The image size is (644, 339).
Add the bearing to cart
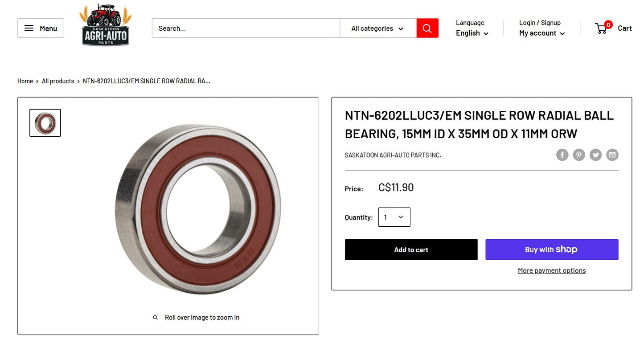[410, 249]
